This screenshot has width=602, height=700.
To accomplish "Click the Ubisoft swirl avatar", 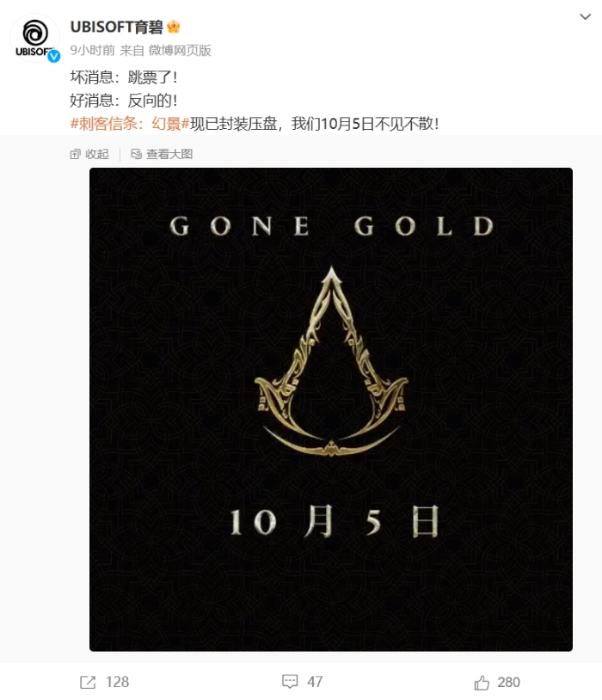I will coord(35,38).
